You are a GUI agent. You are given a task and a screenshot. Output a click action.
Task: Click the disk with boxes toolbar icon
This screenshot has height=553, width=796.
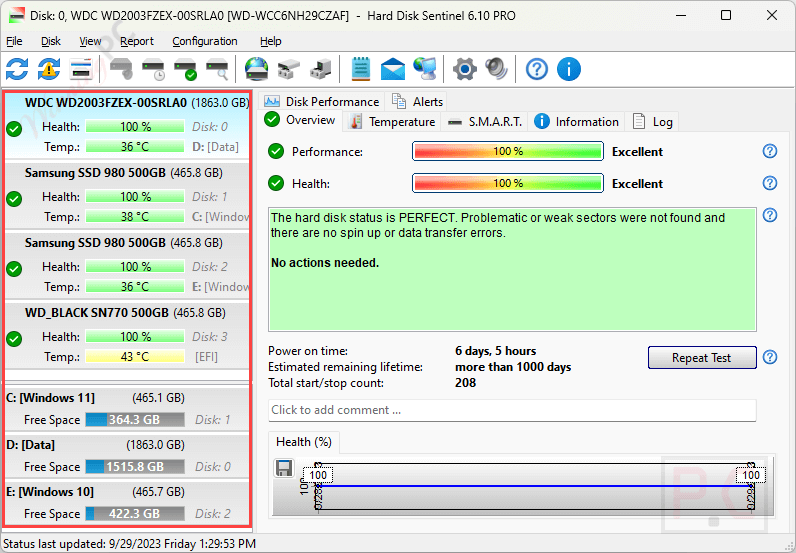(x=288, y=69)
